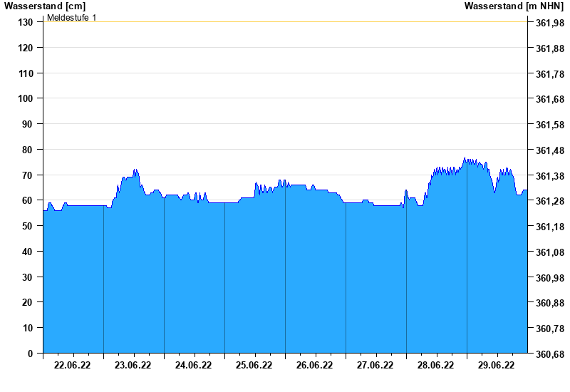Click the date label 23.06.22
This screenshot has width=570, height=392.
[133, 365]
